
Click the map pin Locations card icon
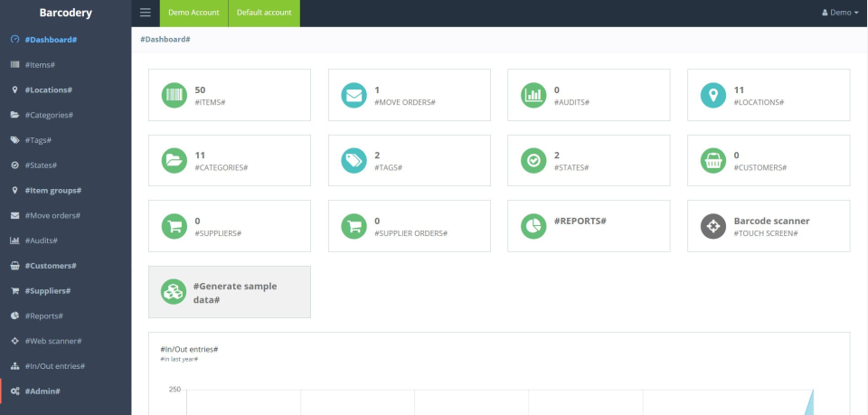click(x=713, y=95)
